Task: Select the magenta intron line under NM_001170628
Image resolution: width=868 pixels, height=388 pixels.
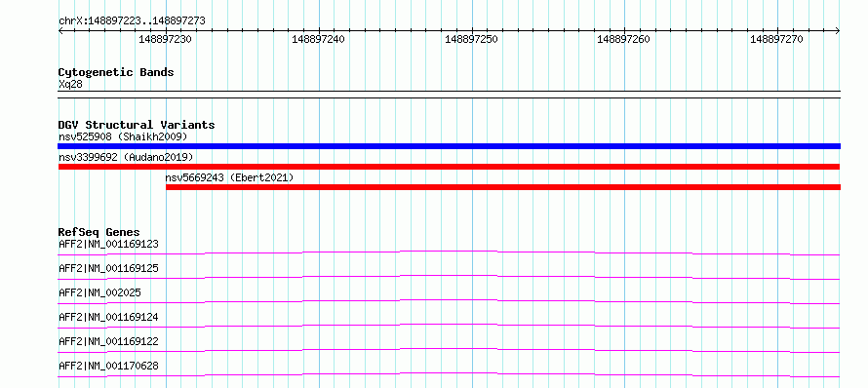Action: pyautogui.click(x=449, y=374)
